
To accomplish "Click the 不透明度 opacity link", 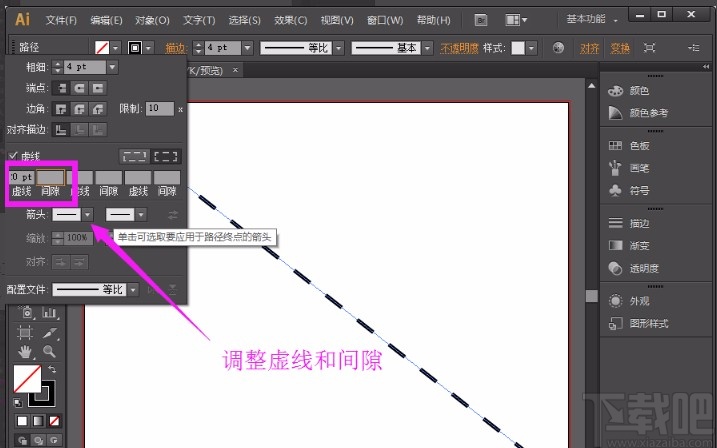I will (459, 48).
